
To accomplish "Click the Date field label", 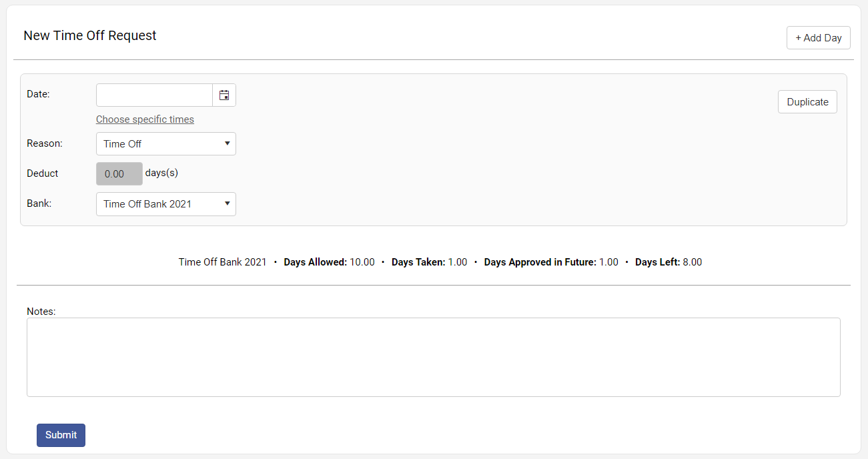I will pos(38,94).
